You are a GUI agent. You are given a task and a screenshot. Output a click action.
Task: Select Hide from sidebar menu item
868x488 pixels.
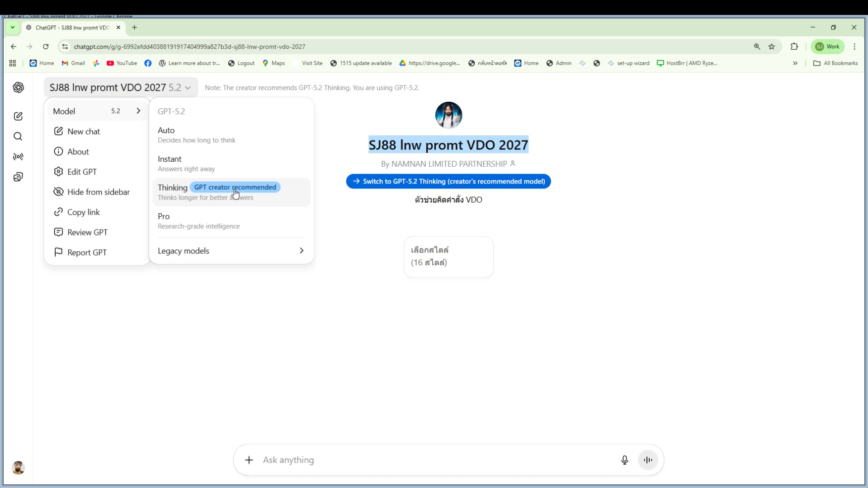(99, 192)
